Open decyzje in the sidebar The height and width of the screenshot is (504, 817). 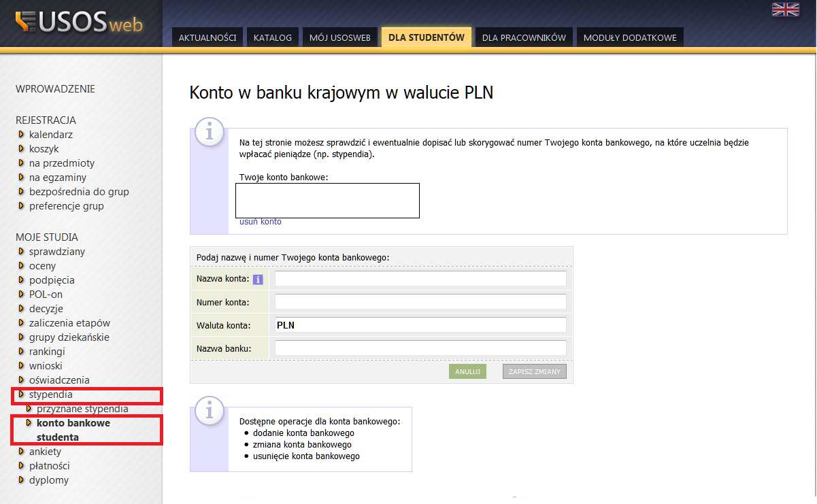coord(46,309)
